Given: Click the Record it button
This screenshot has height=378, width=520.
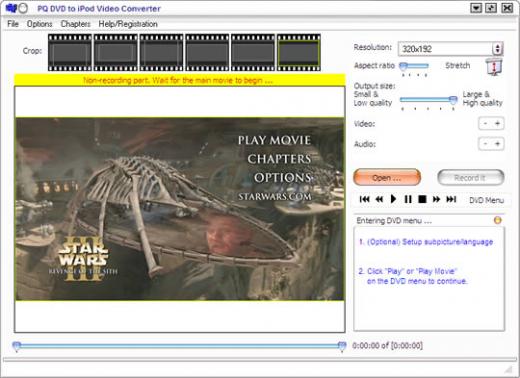Looking at the screenshot, I should pyautogui.click(x=471, y=177).
